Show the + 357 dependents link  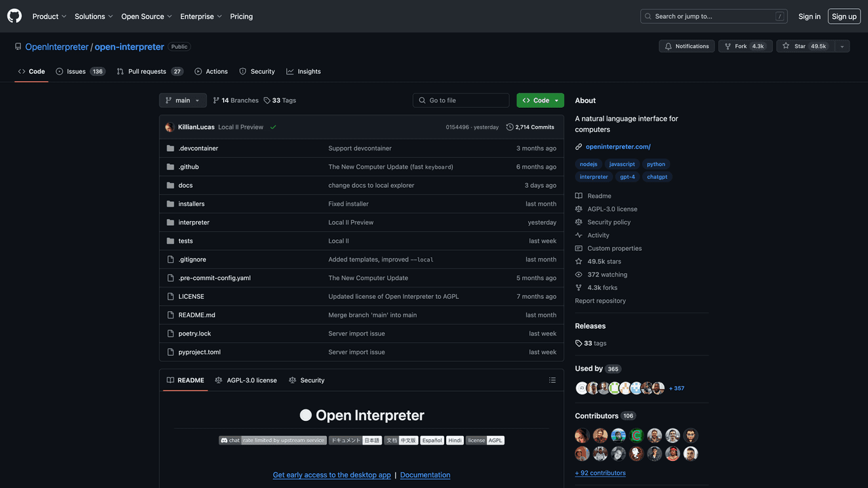pos(676,388)
